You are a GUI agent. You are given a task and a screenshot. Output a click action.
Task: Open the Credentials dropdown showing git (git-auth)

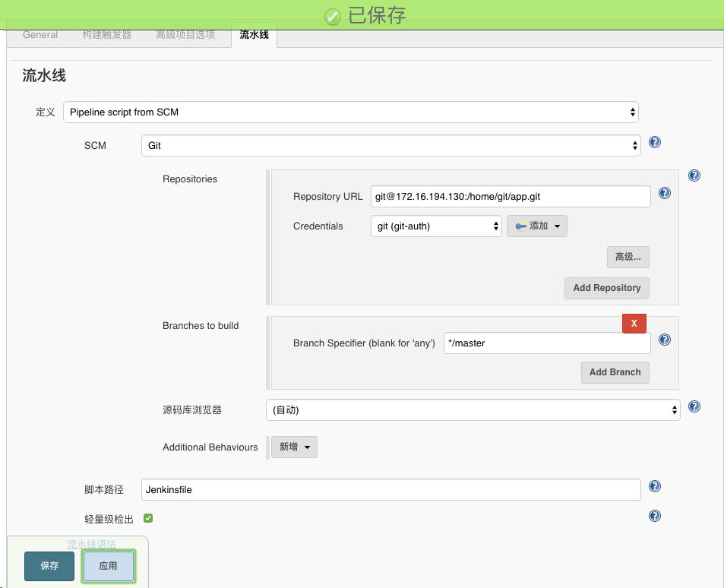click(435, 226)
